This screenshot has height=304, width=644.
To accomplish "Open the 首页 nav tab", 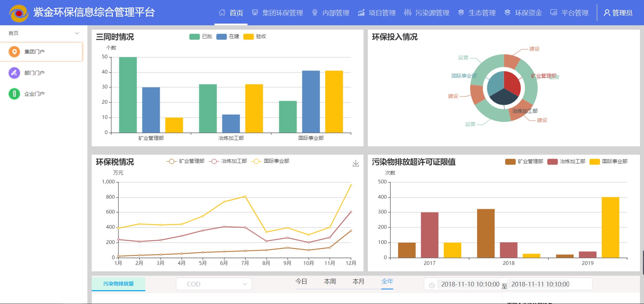I will pos(231,13).
